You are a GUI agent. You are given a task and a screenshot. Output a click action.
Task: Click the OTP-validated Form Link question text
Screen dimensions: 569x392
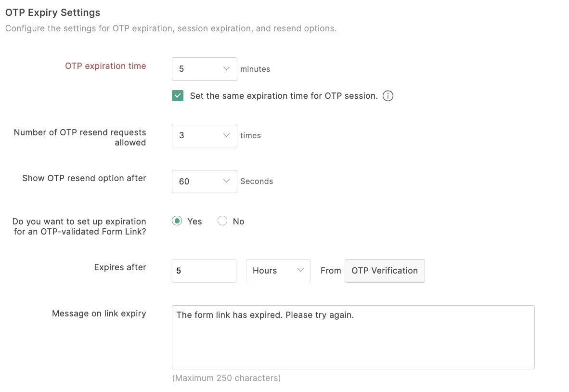[79, 226]
